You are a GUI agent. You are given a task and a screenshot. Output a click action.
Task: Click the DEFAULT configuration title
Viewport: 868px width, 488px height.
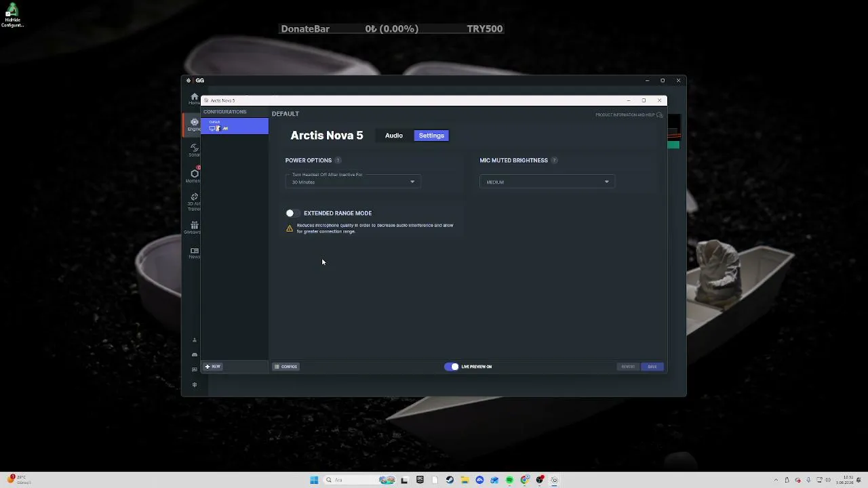(x=285, y=114)
